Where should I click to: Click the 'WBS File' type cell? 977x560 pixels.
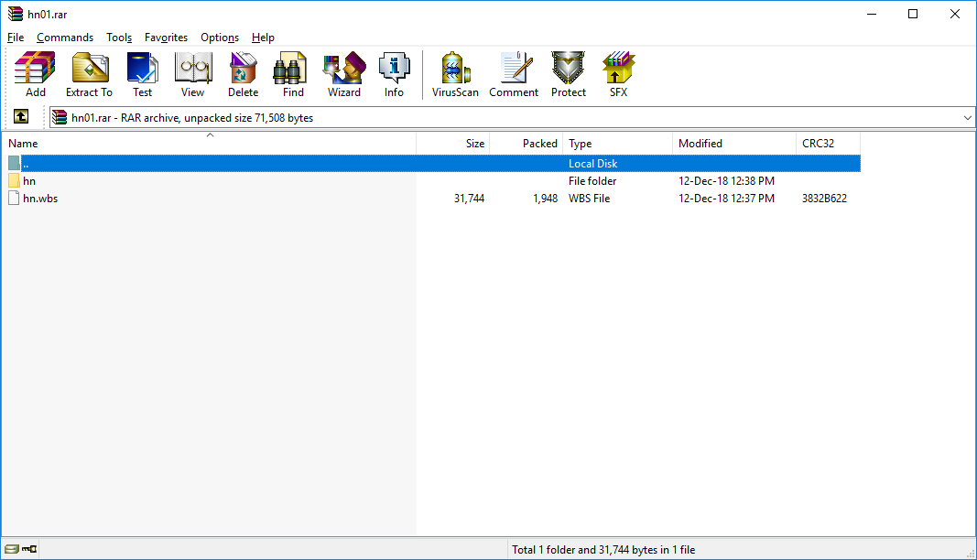click(590, 198)
